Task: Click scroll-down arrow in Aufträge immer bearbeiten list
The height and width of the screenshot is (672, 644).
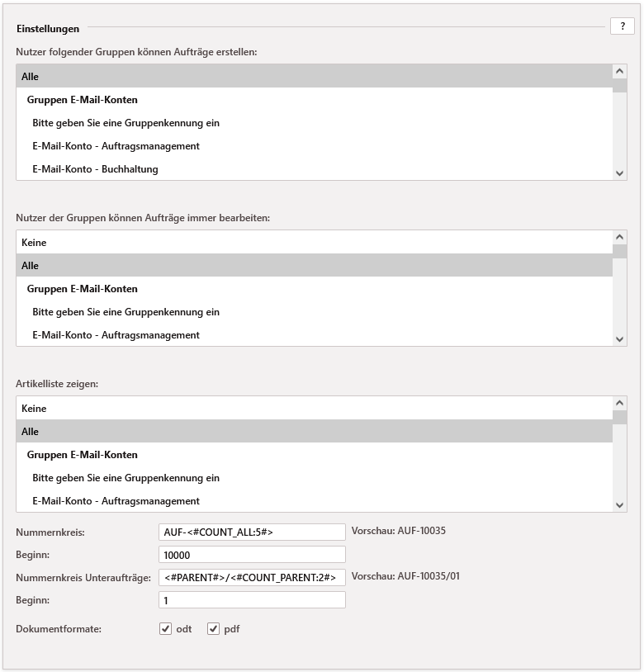Action: 620,339
